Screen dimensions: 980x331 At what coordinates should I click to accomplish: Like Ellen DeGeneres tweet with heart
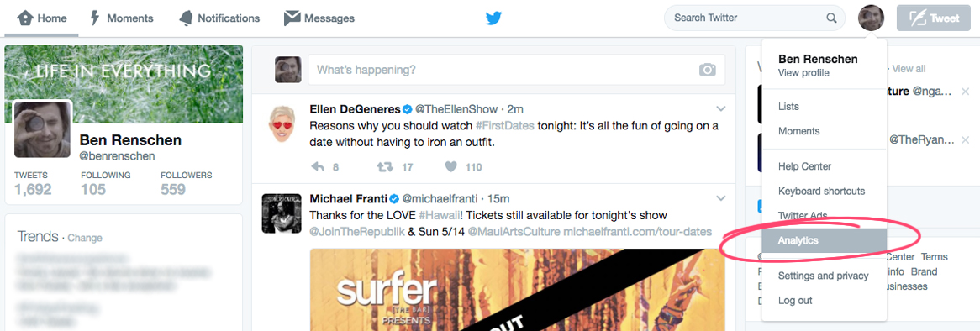450,166
